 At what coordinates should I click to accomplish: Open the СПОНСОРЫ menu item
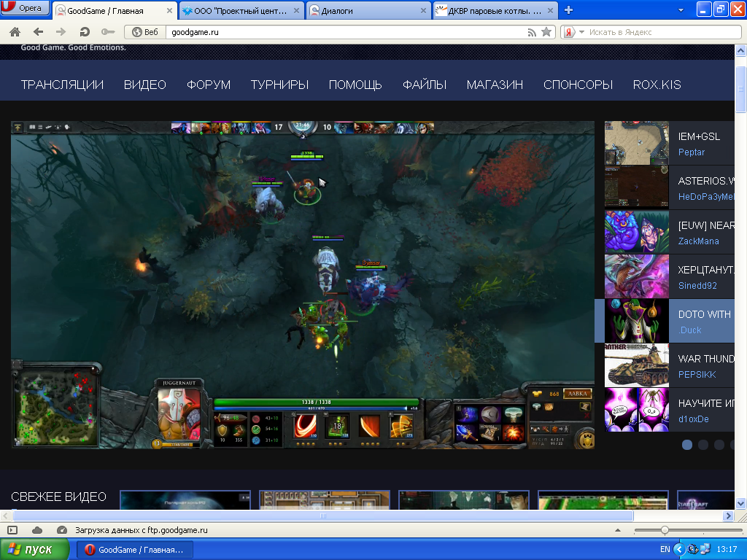click(578, 85)
